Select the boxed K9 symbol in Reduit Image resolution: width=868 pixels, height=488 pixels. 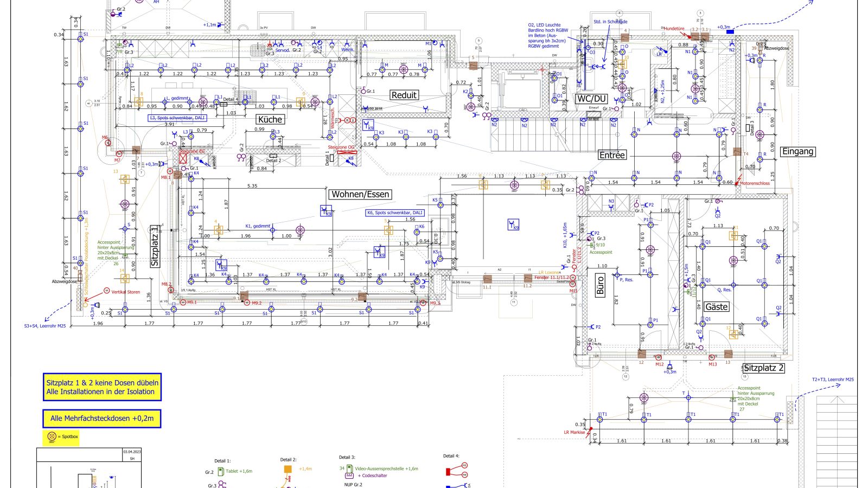368,125
